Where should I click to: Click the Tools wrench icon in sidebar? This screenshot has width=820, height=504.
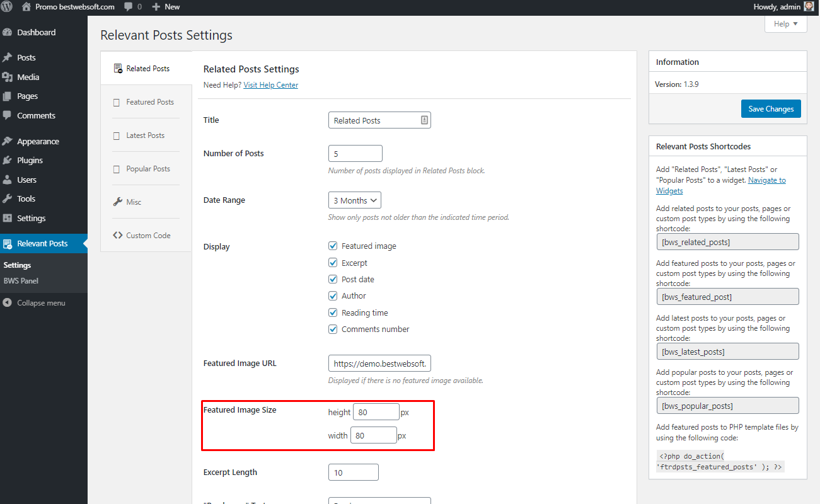click(8, 199)
